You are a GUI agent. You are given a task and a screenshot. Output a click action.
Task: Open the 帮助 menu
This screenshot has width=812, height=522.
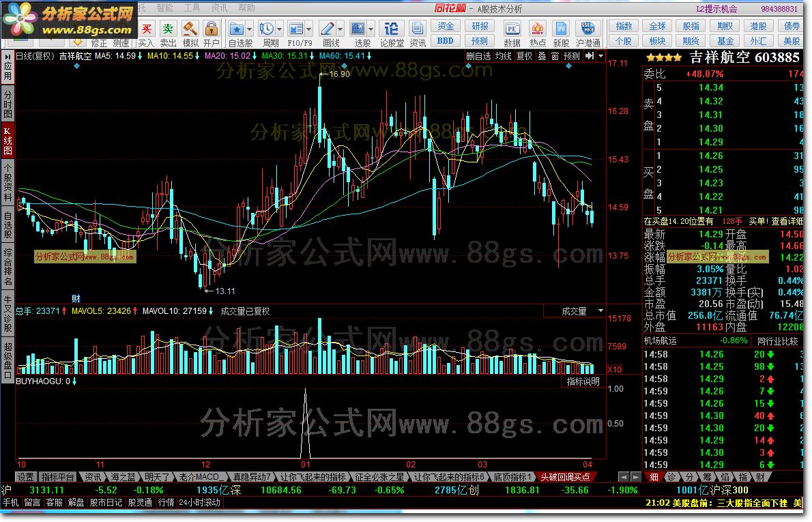coord(246,8)
